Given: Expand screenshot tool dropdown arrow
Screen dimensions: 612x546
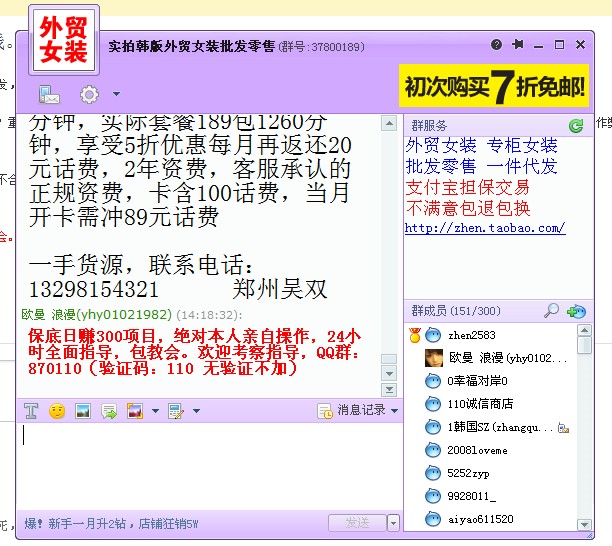Looking at the screenshot, I should point(155,411).
